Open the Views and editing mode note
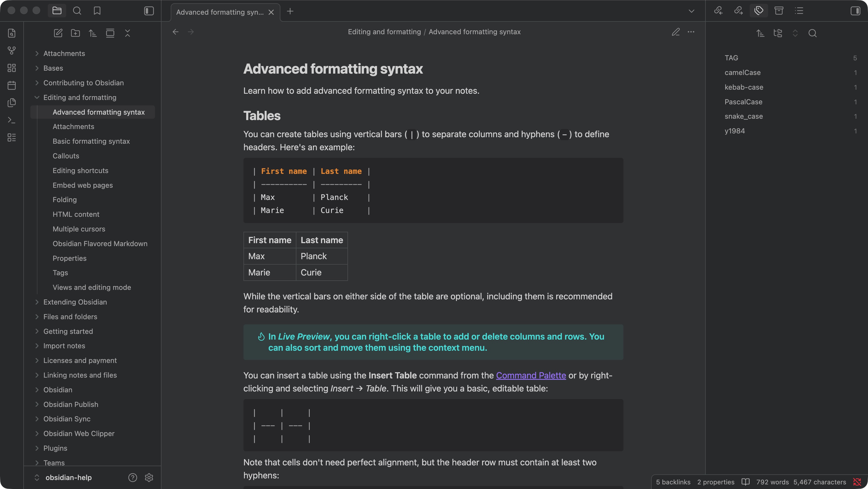 coord(92,287)
